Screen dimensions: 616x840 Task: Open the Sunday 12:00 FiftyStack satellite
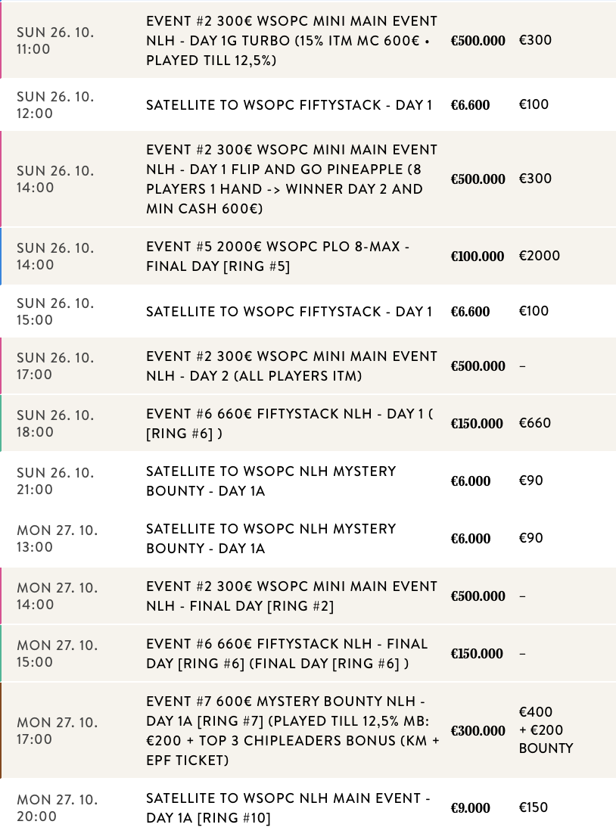point(289,105)
